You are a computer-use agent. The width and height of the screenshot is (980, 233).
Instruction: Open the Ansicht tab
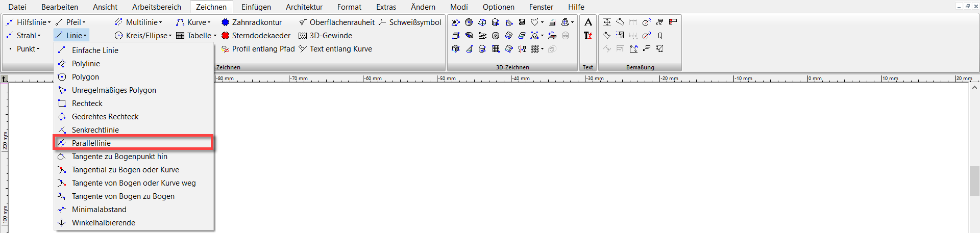105,7
